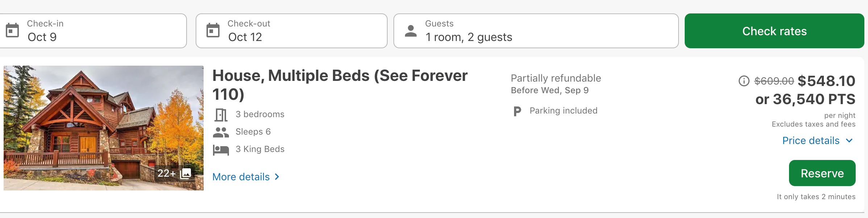This screenshot has height=218, width=868.
Task: Click the parking P icon
Action: (517, 111)
